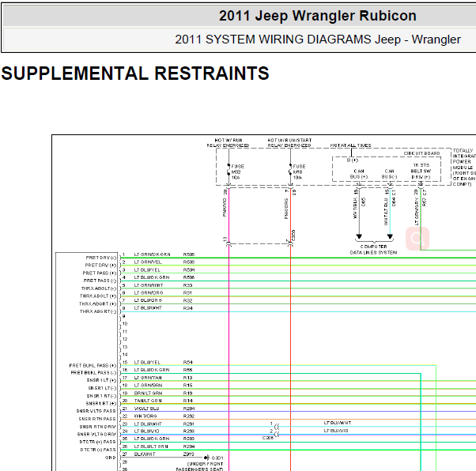Viewport: 476px width, 471px height.
Task: Click the 2011 Jeep Wrangler Rubicon title
Action: (x=318, y=16)
